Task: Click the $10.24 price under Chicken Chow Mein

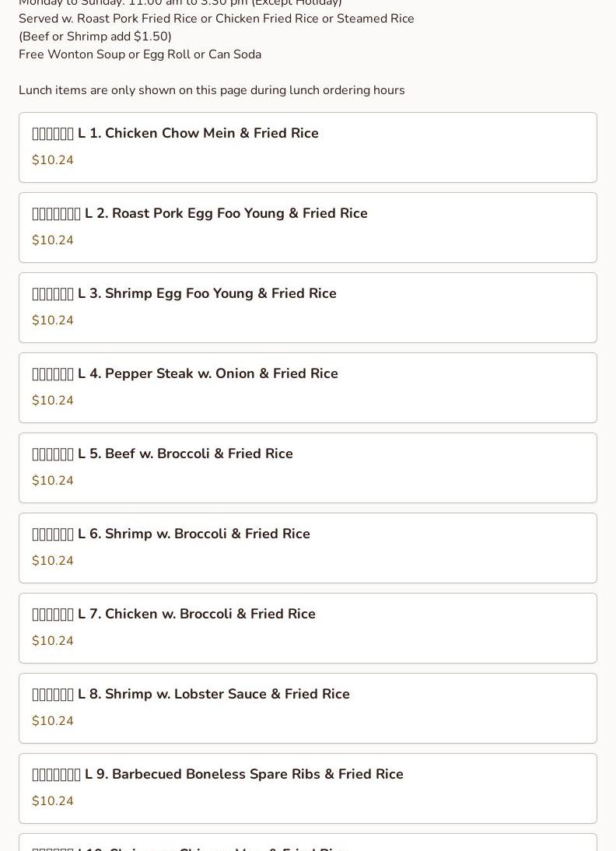Action: (53, 160)
